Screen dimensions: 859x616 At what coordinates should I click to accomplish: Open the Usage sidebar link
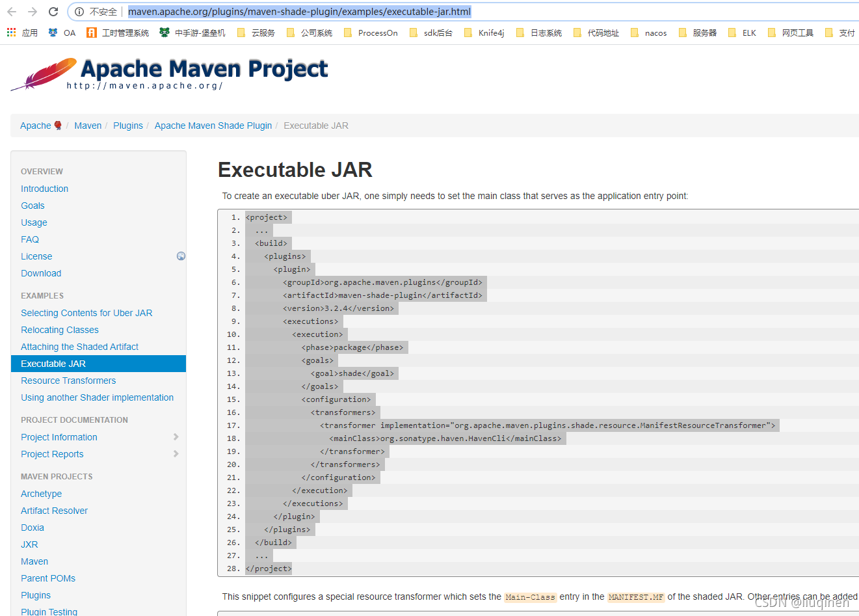tap(34, 222)
